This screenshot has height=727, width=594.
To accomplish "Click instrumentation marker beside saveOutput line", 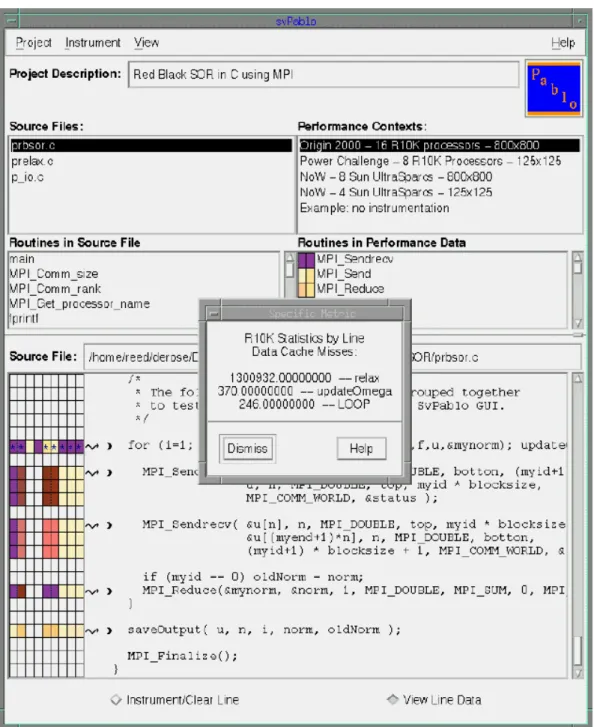I will (x=92, y=631).
